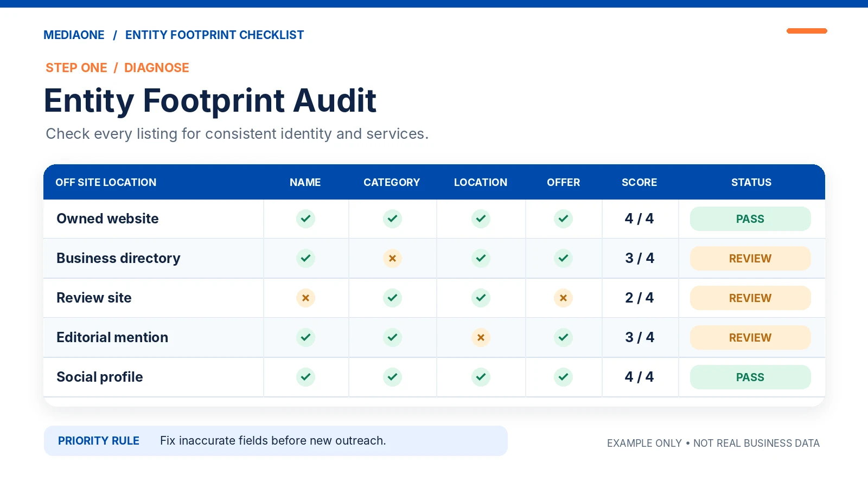Click the Name check icon for Editorial mention
This screenshot has width=868, height=488.
coord(305,337)
